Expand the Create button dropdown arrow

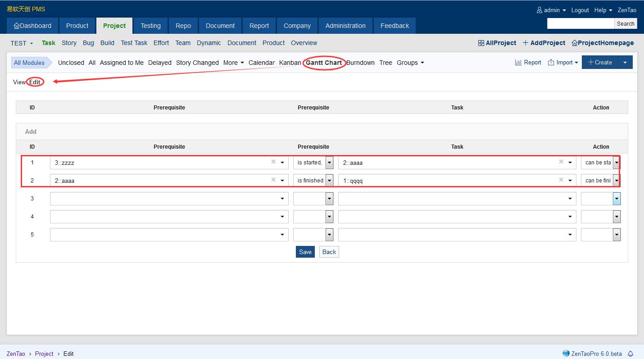(625, 63)
